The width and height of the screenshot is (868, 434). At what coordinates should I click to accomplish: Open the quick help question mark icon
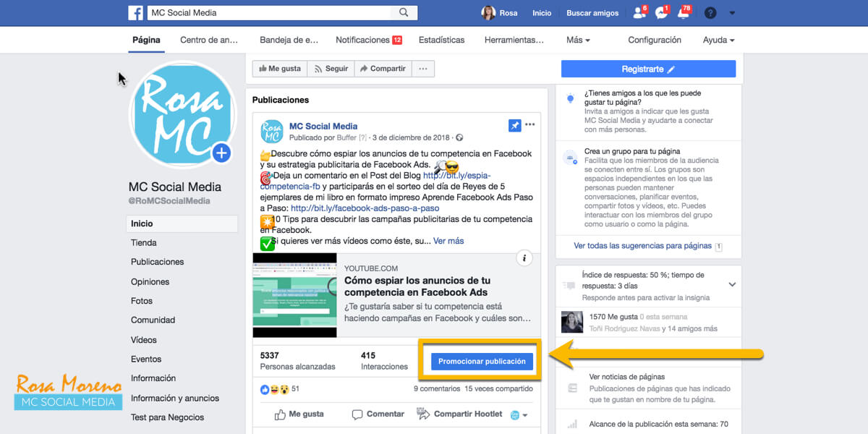(710, 13)
